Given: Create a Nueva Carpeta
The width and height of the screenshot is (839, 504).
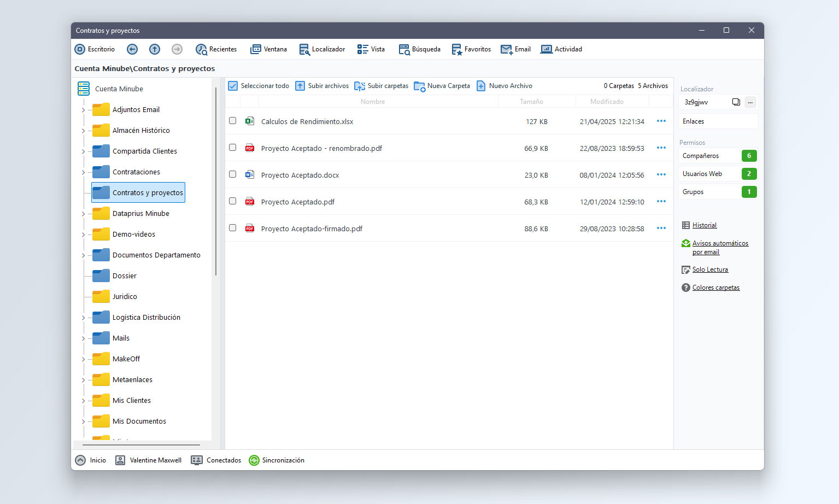Looking at the screenshot, I should click(442, 86).
